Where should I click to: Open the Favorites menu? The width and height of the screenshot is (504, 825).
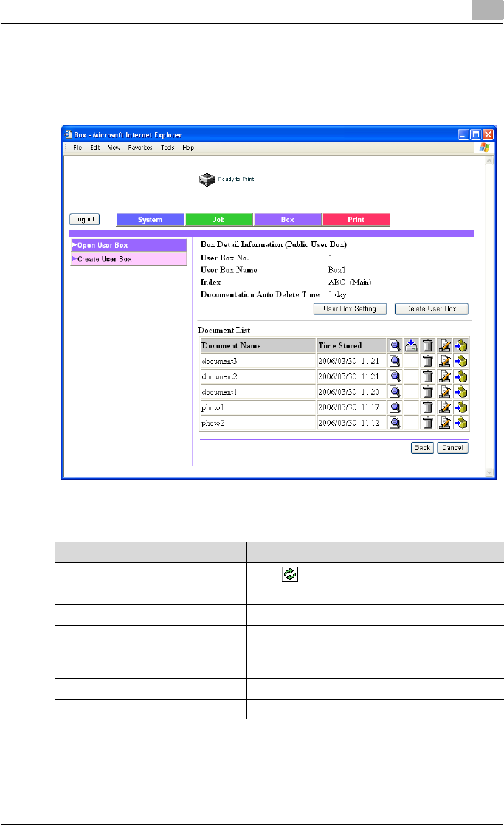pos(139,148)
